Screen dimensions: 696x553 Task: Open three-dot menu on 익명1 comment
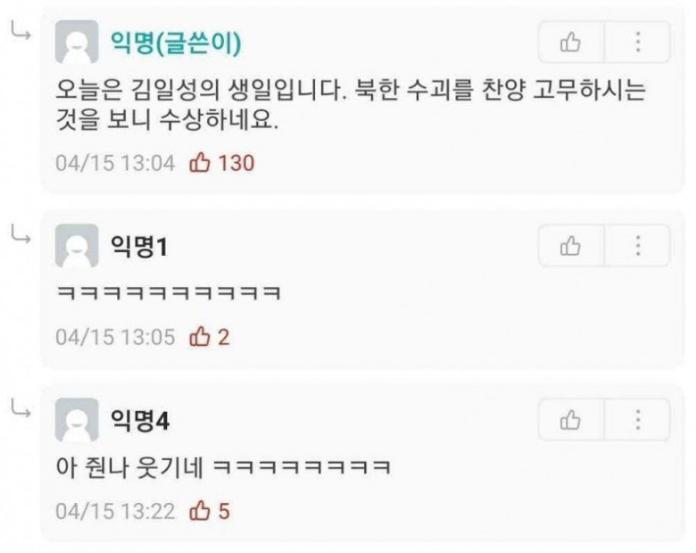point(637,245)
